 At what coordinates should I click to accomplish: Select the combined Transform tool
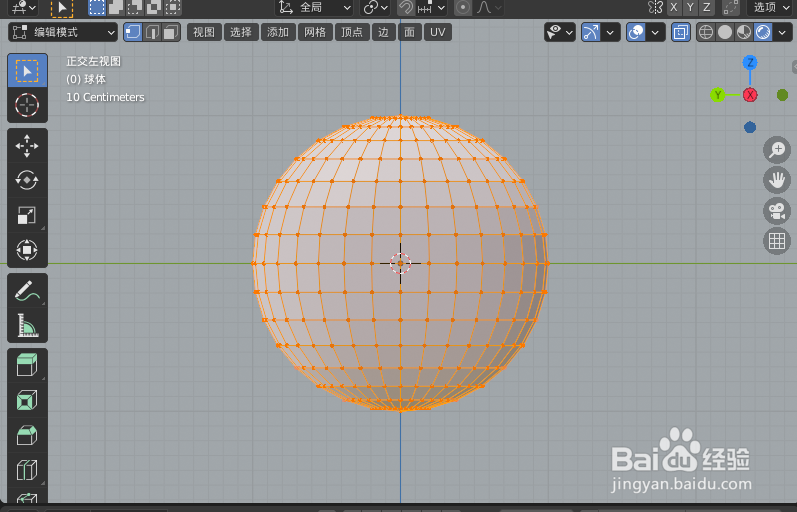(x=27, y=250)
